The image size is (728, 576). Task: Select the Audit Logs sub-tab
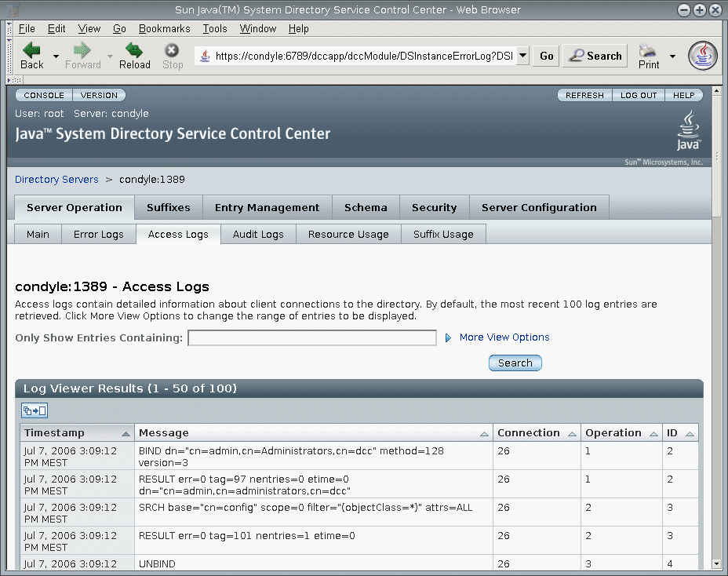click(x=258, y=235)
